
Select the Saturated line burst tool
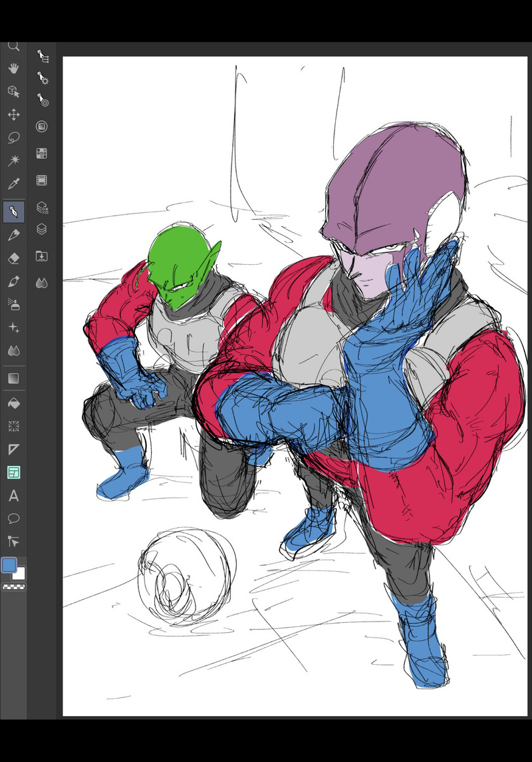click(13, 426)
